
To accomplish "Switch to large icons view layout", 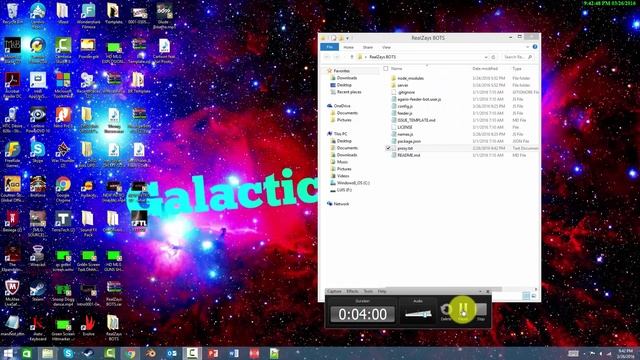I will coord(533,296).
